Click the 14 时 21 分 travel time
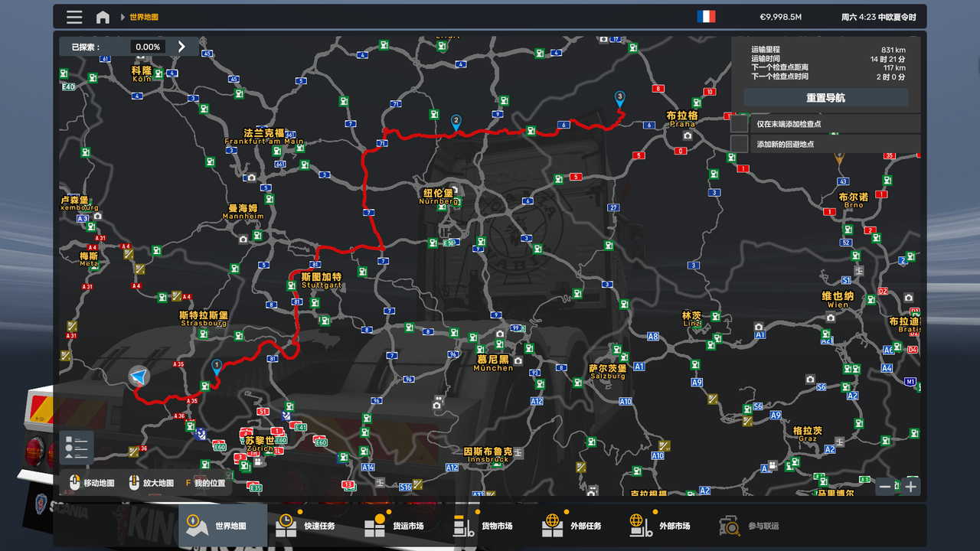980x551 pixels. pos(887,59)
